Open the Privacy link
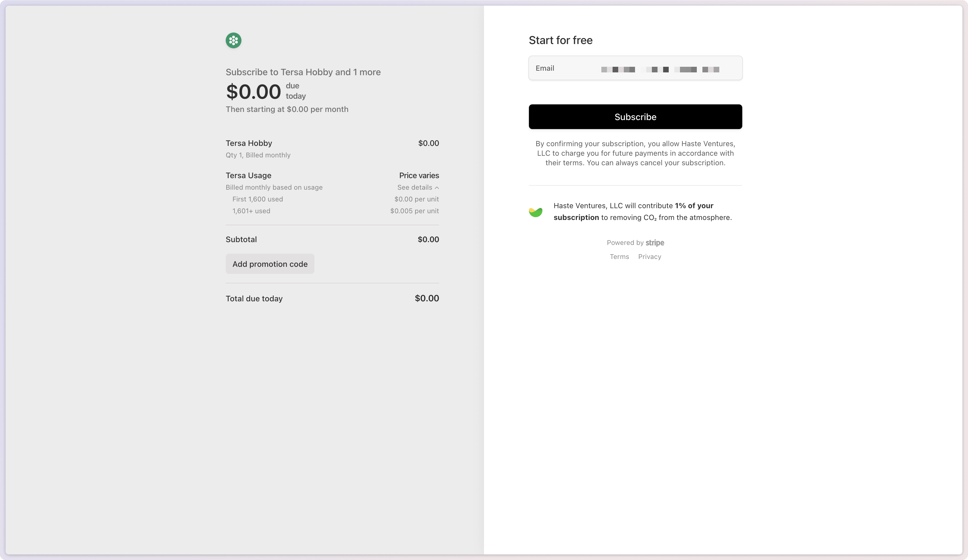This screenshot has height=560, width=968. (650, 256)
